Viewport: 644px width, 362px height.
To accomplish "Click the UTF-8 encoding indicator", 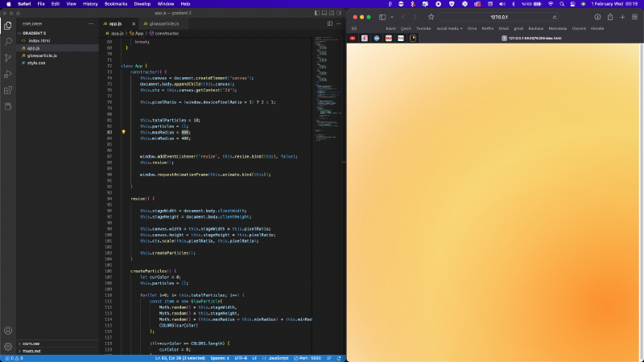I will (241, 358).
